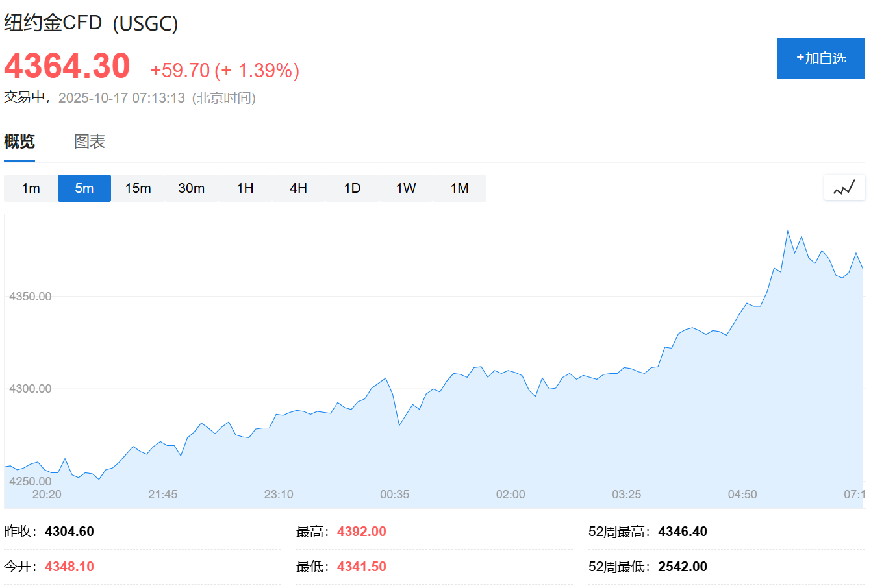Click the 纽约金CFD (USGC) title
Screen dimensions: 871x588
pos(91,23)
